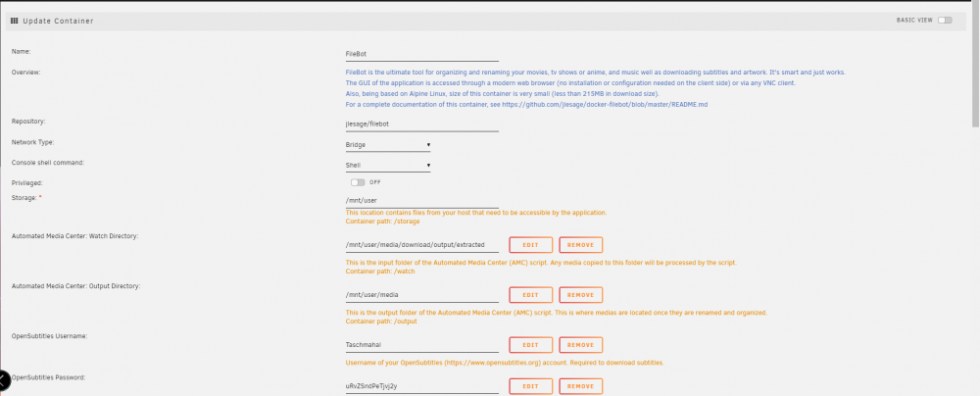The width and height of the screenshot is (980, 396).
Task: Click the Storage path field /mnt/user
Action: pyautogui.click(x=421, y=201)
